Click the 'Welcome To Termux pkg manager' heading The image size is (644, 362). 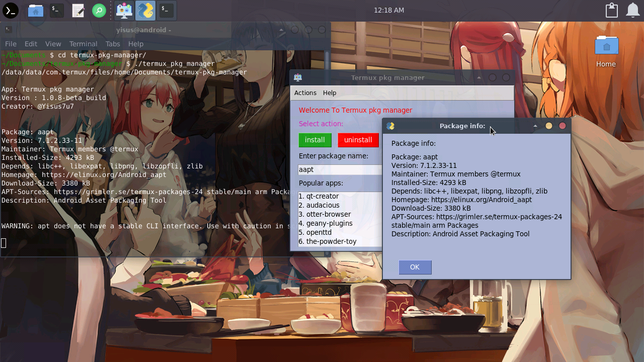[x=355, y=110]
